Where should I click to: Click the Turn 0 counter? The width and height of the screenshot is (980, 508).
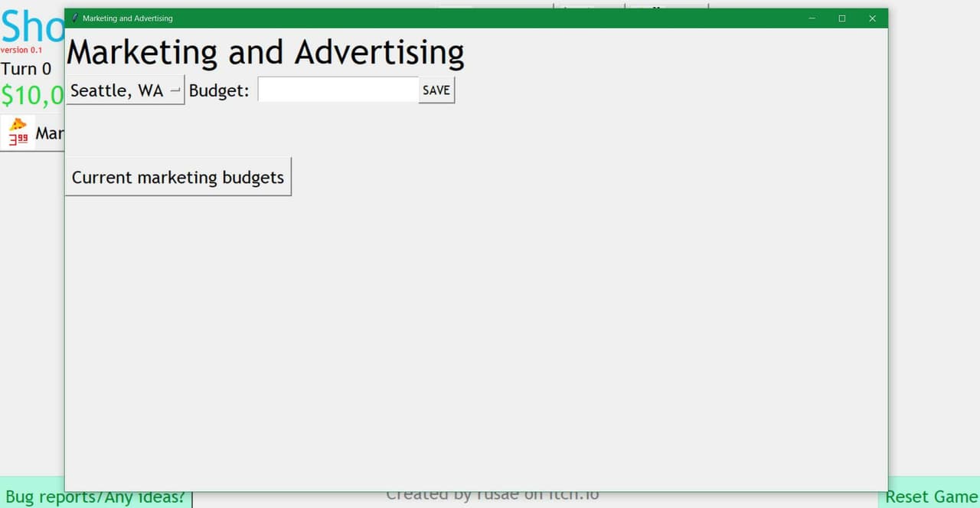(26, 69)
